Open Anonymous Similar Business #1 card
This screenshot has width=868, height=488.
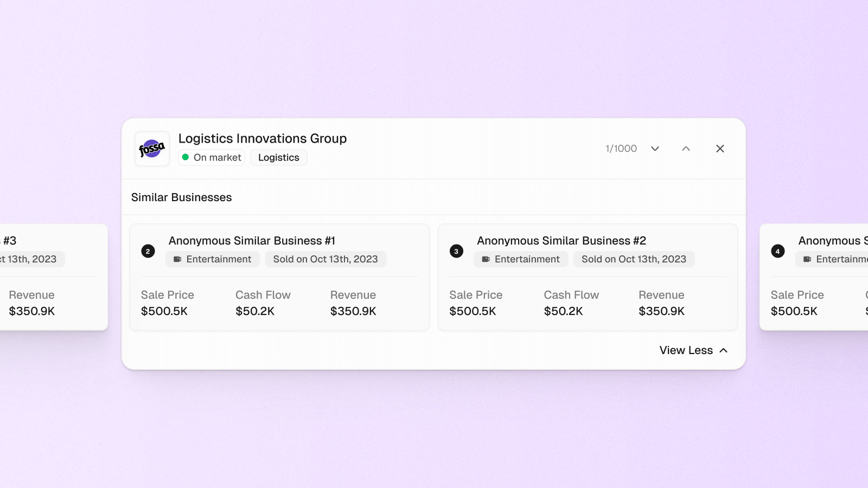coord(279,277)
